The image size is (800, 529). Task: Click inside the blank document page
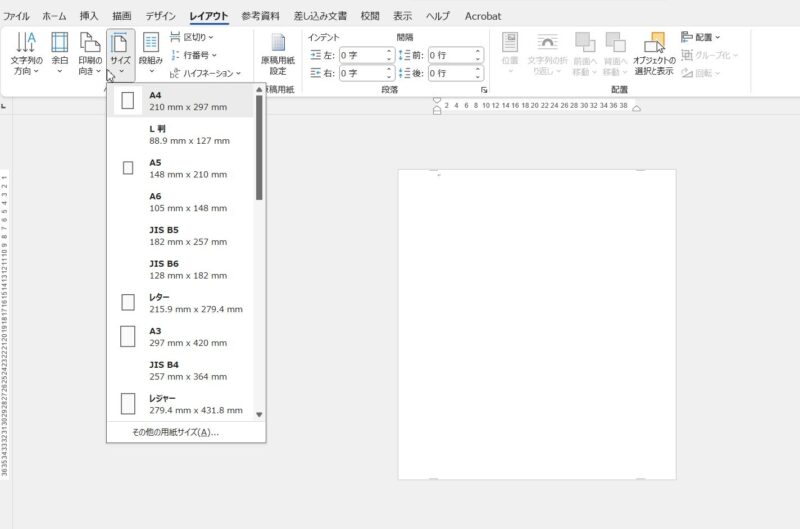(537, 324)
